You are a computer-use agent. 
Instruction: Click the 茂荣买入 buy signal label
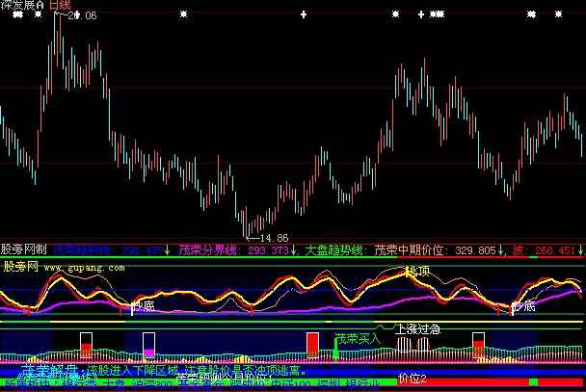358,338
